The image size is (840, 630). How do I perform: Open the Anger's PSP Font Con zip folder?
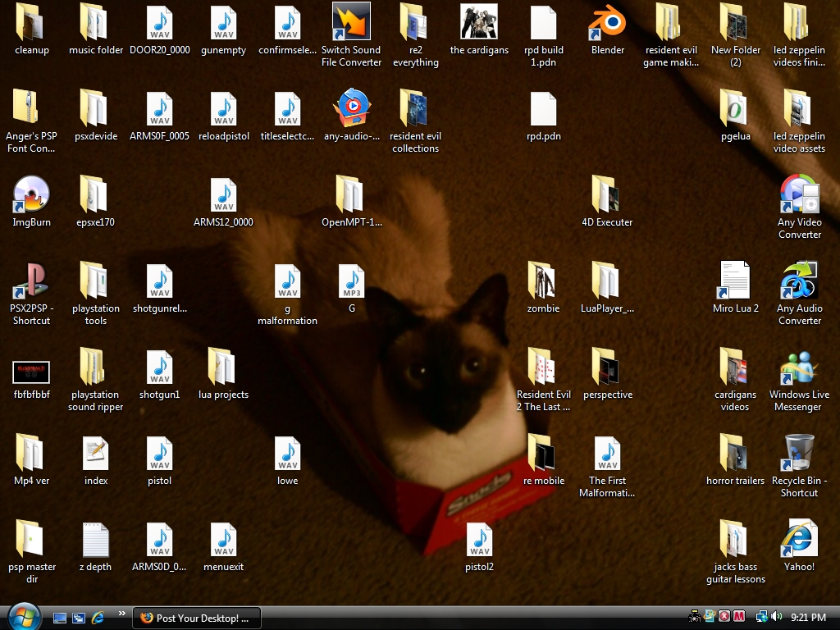31,109
